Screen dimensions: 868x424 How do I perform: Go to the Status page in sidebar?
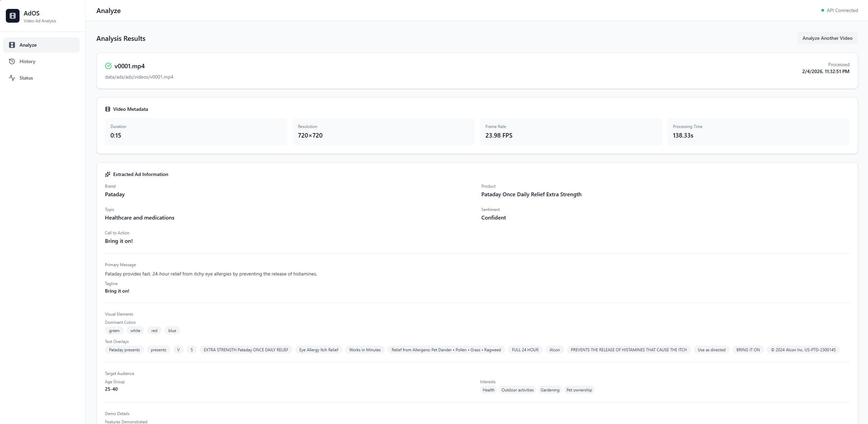point(26,78)
